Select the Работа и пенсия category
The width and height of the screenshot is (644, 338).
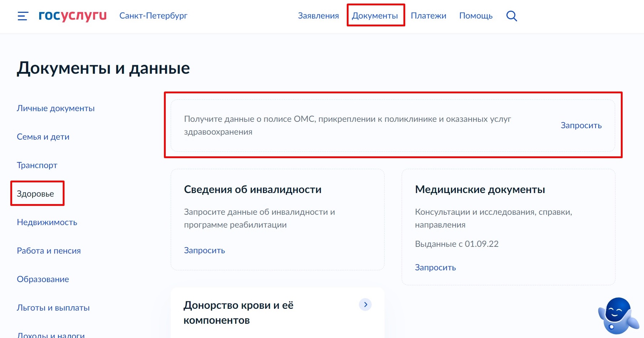(x=48, y=250)
